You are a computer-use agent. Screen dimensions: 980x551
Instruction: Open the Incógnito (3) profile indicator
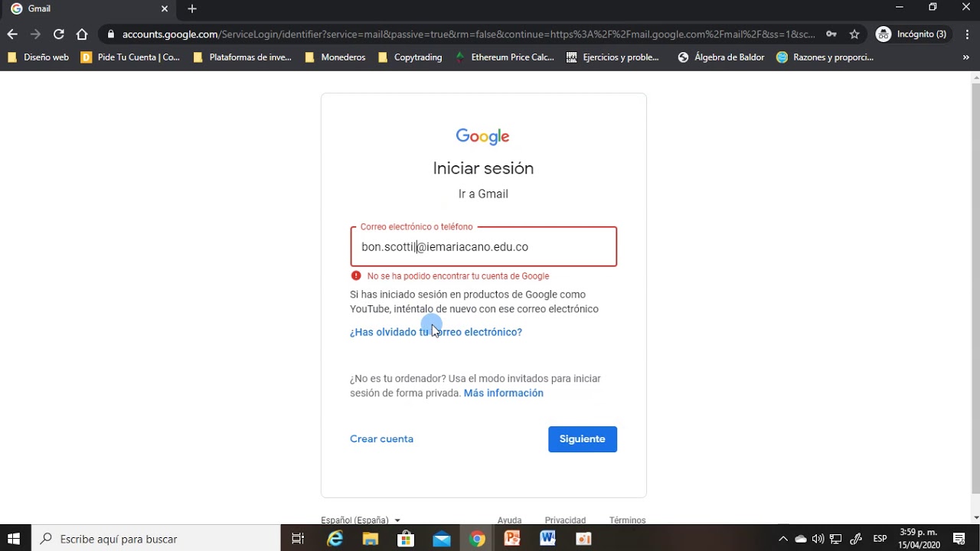pyautogui.click(x=911, y=34)
